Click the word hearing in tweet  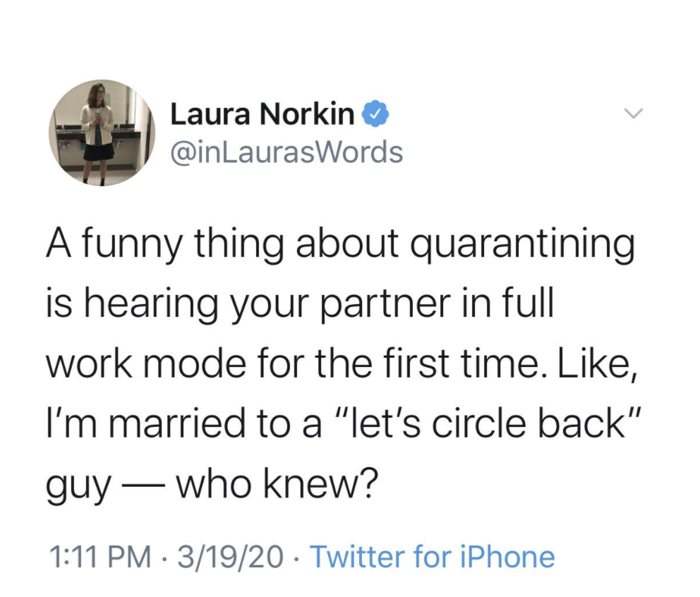150,305
